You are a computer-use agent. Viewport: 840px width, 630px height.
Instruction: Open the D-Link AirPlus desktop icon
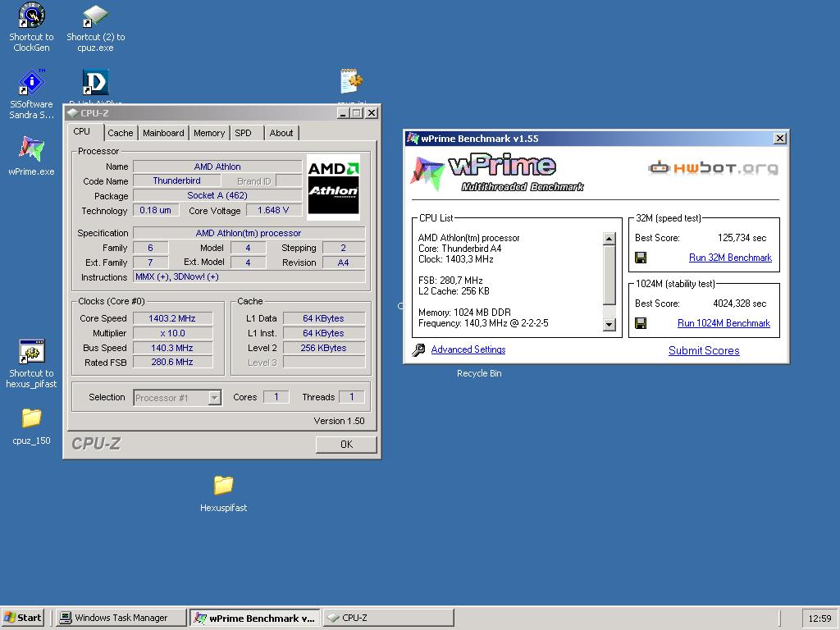pyautogui.click(x=95, y=85)
